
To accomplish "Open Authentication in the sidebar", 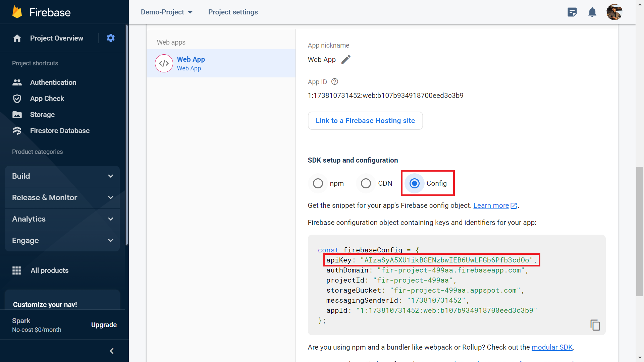I will [x=53, y=82].
